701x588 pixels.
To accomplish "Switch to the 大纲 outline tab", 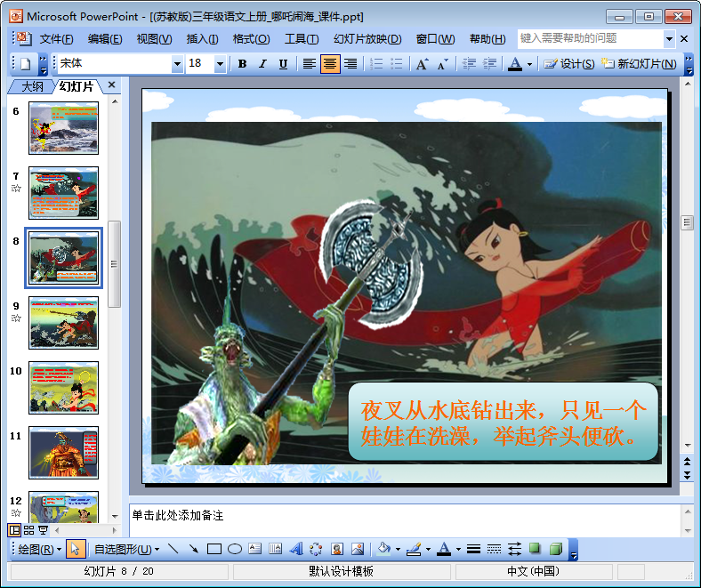I will 32,87.
